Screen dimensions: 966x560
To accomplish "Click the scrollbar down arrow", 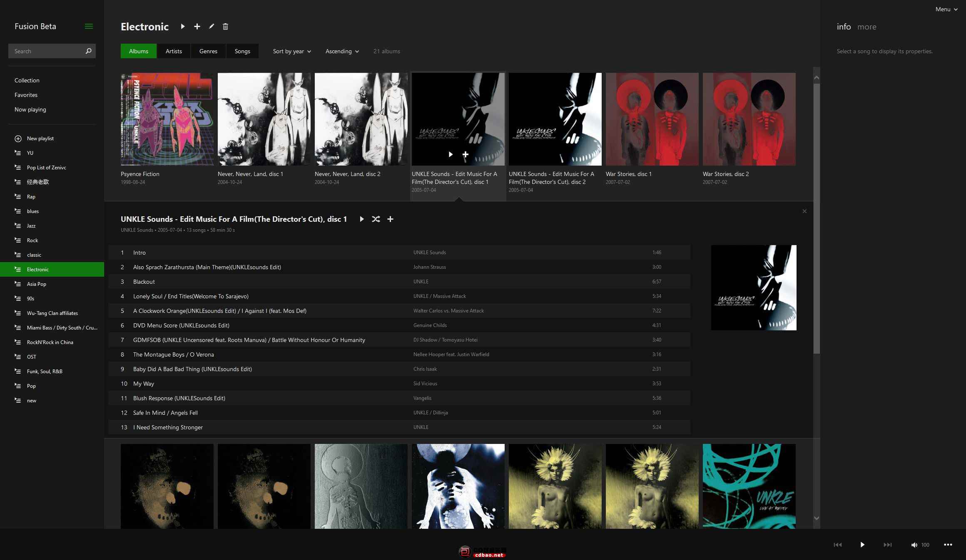I will (x=817, y=518).
